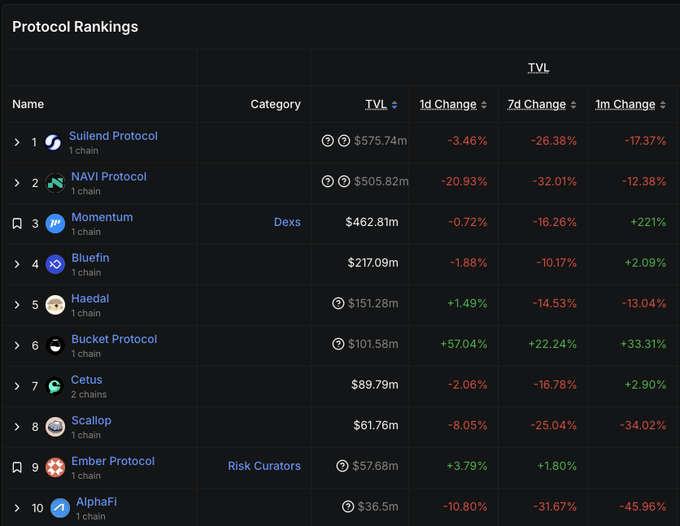
Task: Open the Bucket Protocol link
Action: pyautogui.click(x=114, y=339)
